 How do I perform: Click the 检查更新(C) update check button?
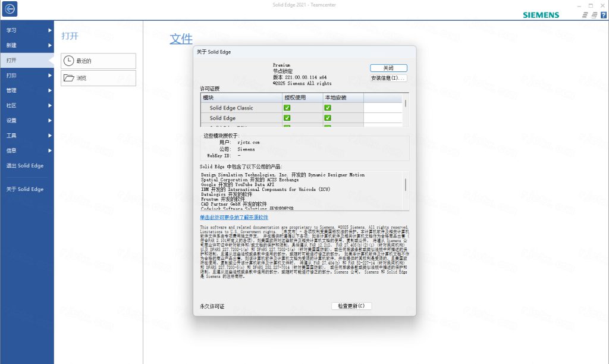point(351,306)
